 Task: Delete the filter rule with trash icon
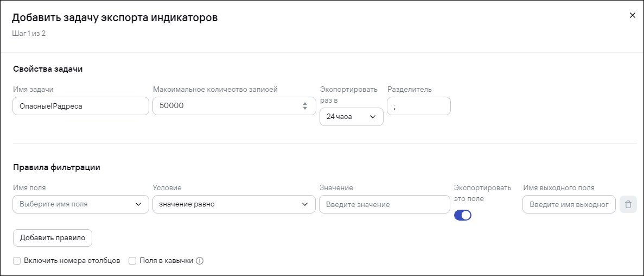(628, 204)
